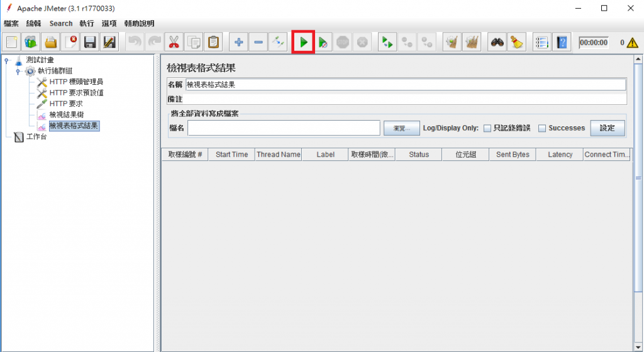Collapse all nodes with minus icon

coord(258,42)
